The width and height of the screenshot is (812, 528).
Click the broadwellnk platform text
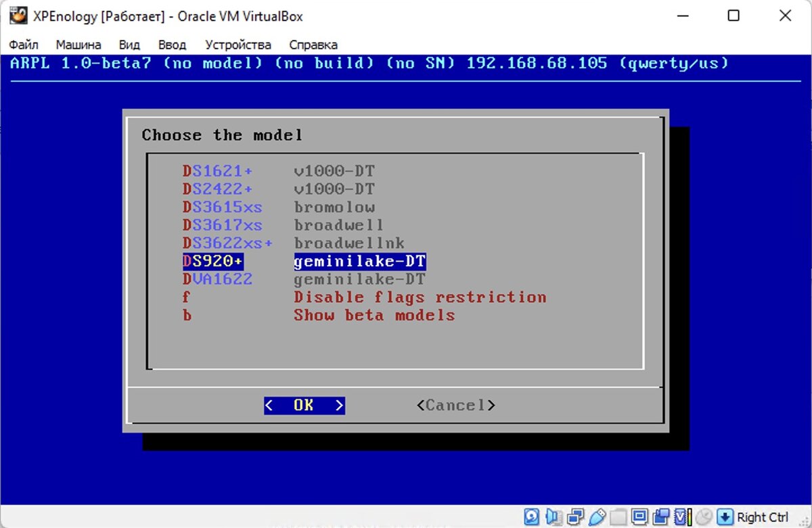(x=349, y=243)
